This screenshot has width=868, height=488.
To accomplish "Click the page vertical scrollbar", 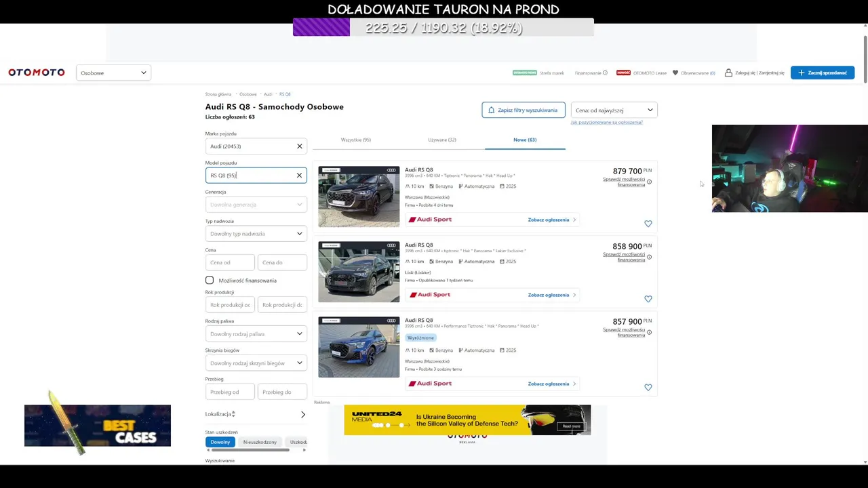I will (865, 58).
